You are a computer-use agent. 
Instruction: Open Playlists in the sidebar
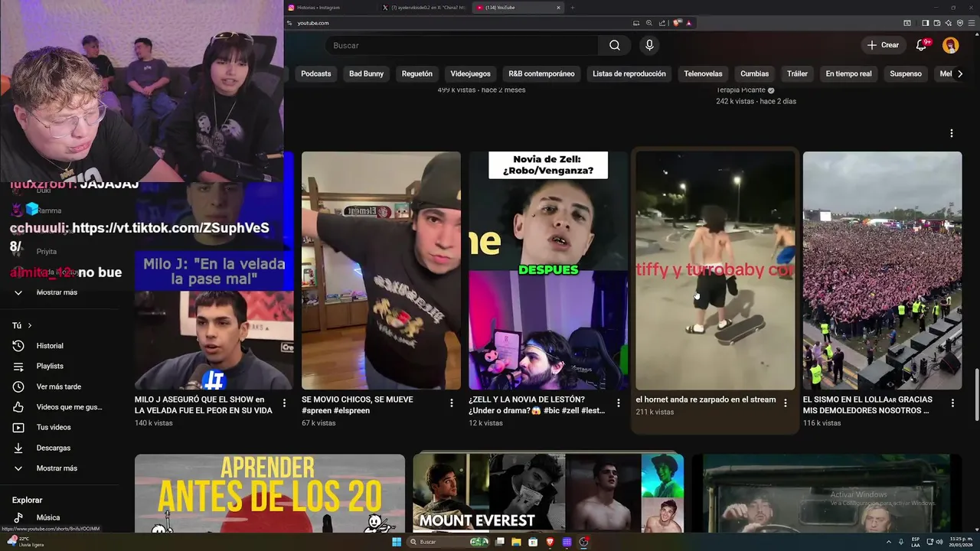[50, 367]
